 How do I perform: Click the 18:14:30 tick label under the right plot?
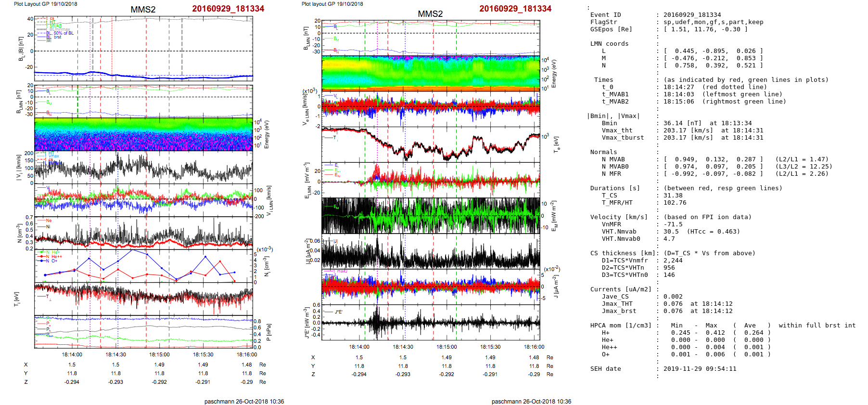click(403, 347)
